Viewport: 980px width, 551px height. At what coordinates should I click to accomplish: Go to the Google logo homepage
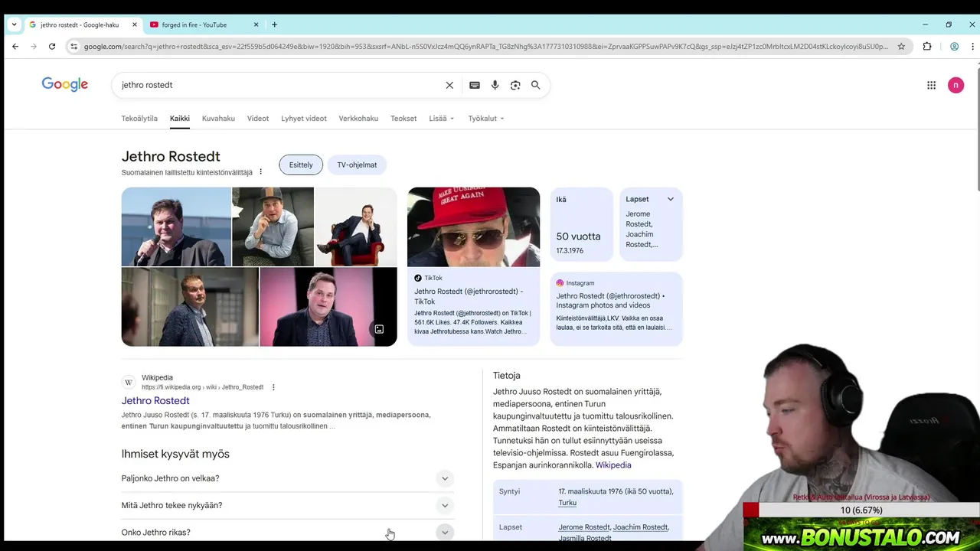point(65,84)
